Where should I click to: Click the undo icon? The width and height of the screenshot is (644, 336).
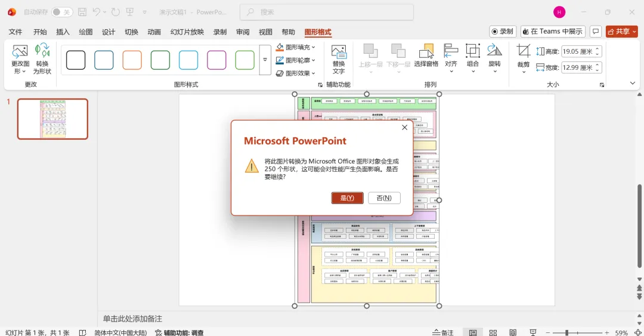[x=97, y=13]
